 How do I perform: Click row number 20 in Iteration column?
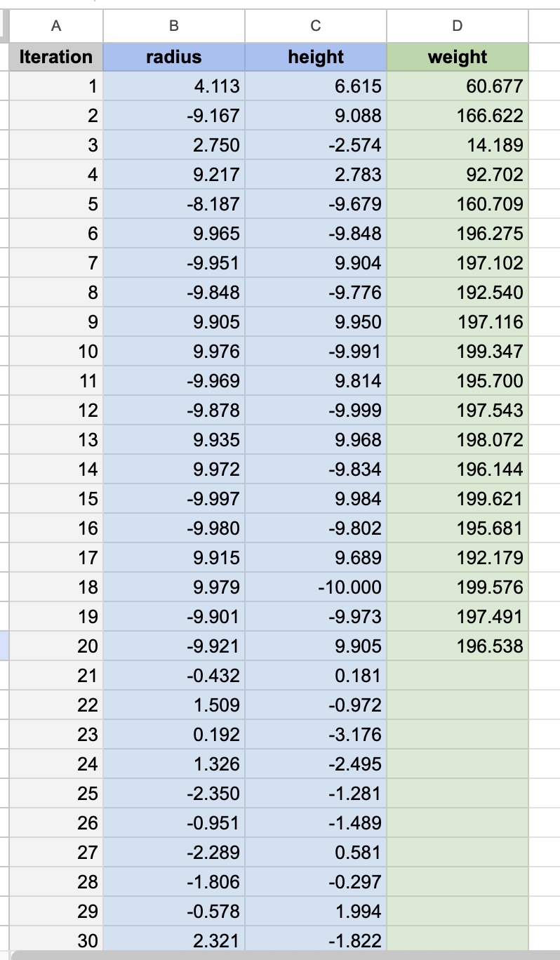(x=56, y=646)
